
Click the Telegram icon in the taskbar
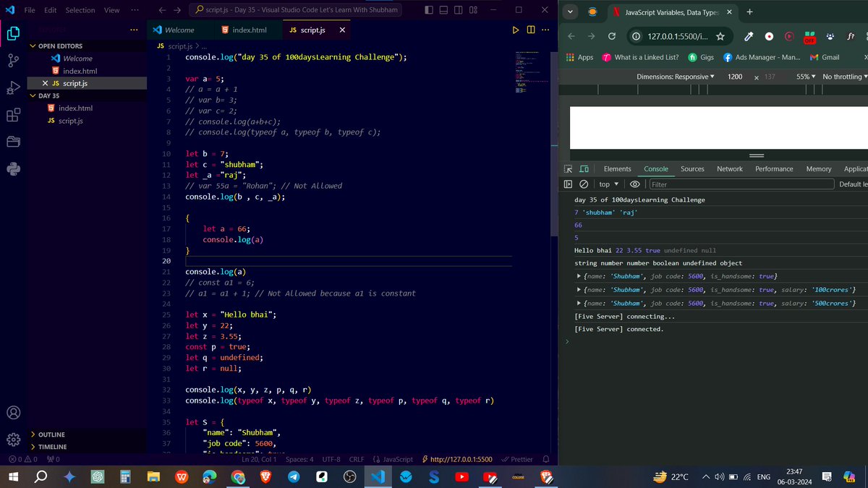(x=293, y=477)
